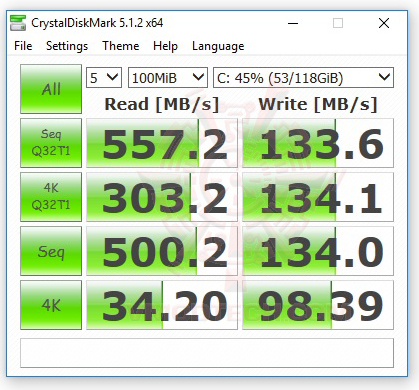Run the plain Seq benchmark

[x=51, y=251]
